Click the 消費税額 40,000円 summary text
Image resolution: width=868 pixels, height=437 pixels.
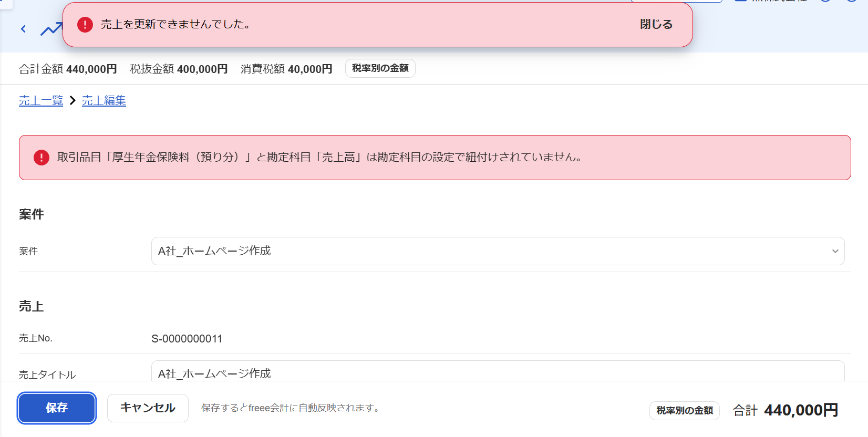286,69
